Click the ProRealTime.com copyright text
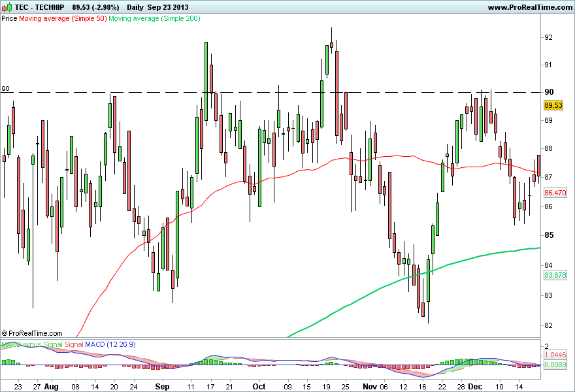This screenshot has width=575, height=392. (x=32, y=333)
